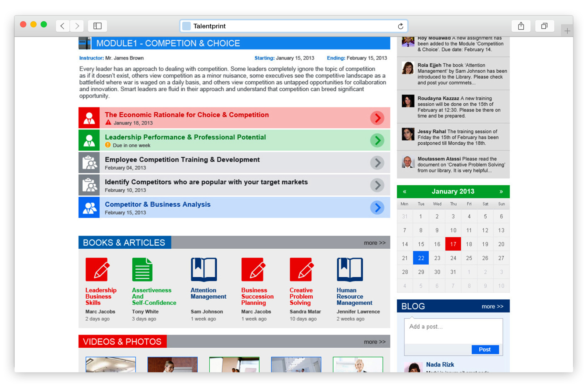Open more Books & Articles
Viewport: 588px width, 390px height.
tap(375, 243)
